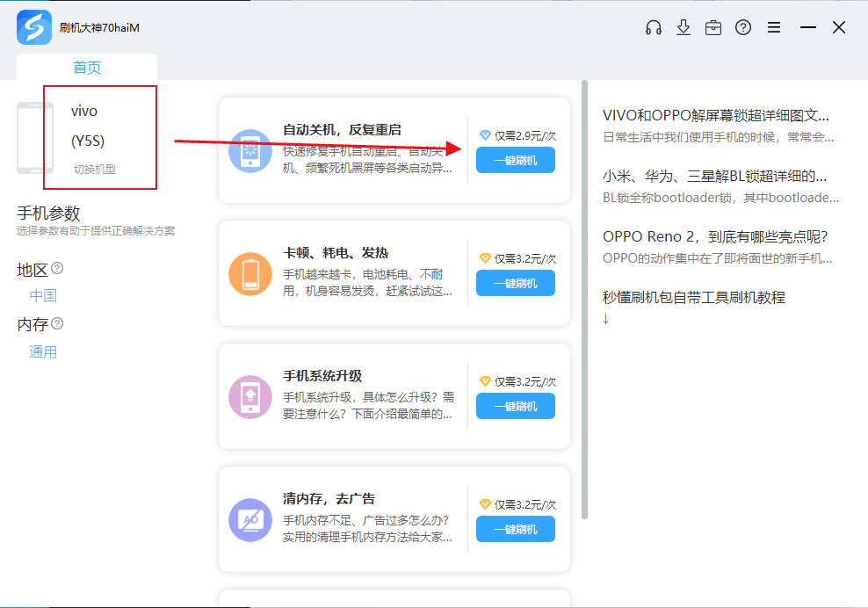Open the download manager icon
This screenshot has width=868, height=608.
(x=684, y=27)
